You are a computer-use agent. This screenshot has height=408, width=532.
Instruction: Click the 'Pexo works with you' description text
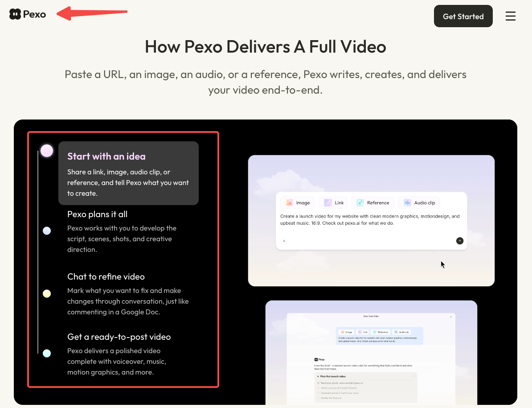click(x=122, y=239)
